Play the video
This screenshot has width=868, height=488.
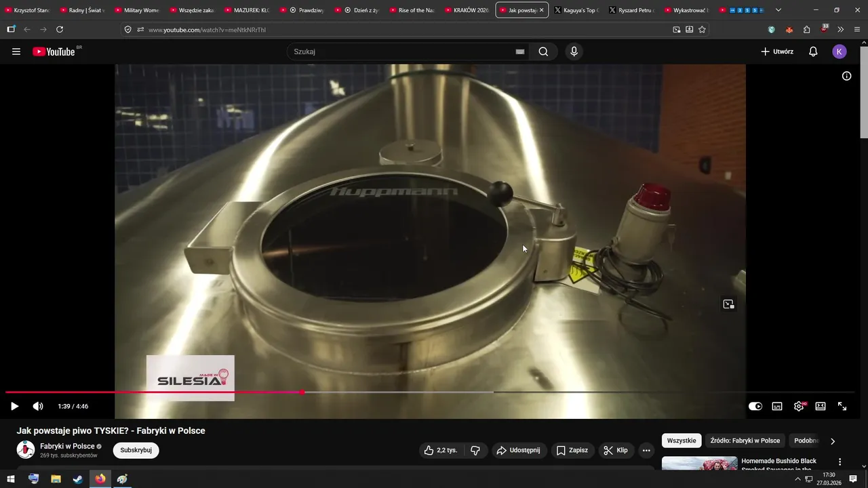pos(14,406)
